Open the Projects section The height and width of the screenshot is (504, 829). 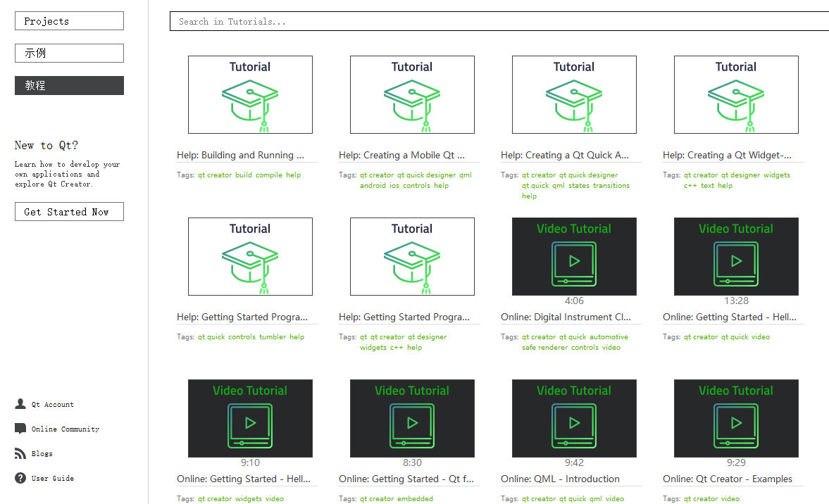coord(69,21)
